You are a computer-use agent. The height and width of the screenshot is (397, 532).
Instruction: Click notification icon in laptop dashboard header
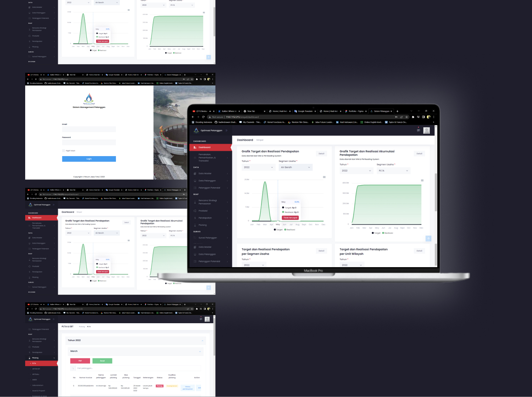pyautogui.click(x=418, y=130)
